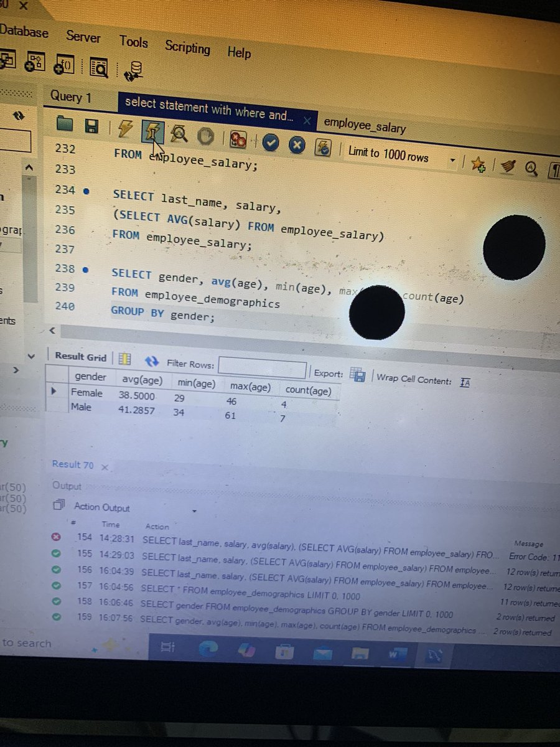Execute statement under cursor (lightning with cursor icon)
The height and width of the screenshot is (747, 560).
point(152,131)
